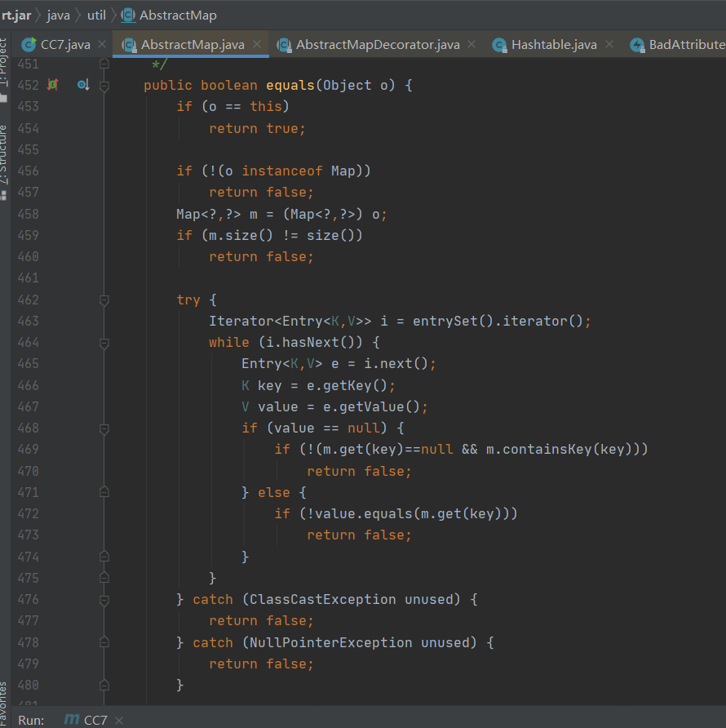Collapse the equals method fold at line 452
Viewport: 726px width, 728px height.
(104, 86)
